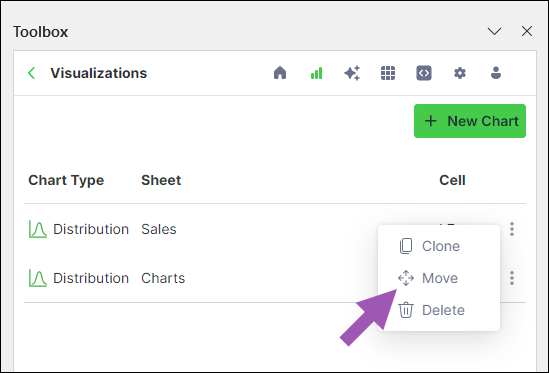Screen dimensions: 549x373
Task: Select the grid table icon
Action: click(x=388, y=73)
